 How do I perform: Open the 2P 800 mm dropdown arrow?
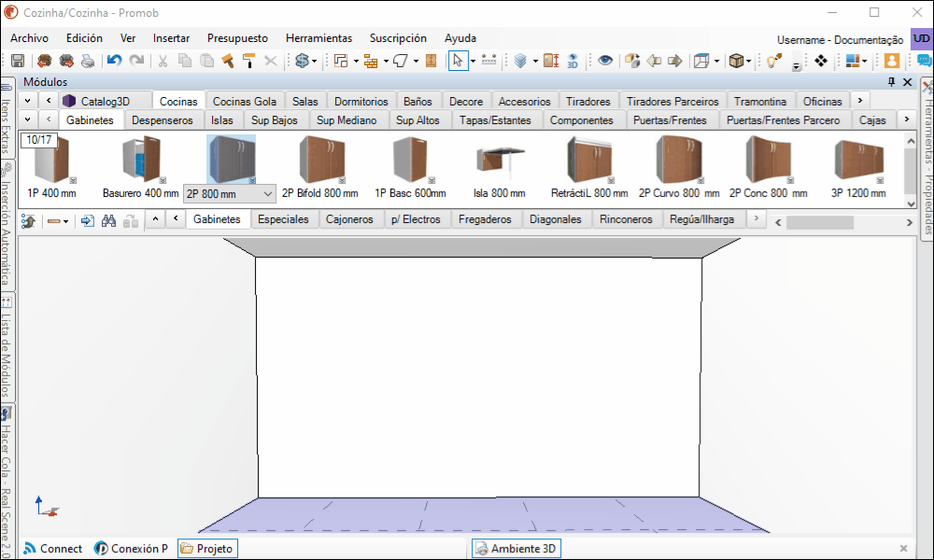(x=268, y=193)
